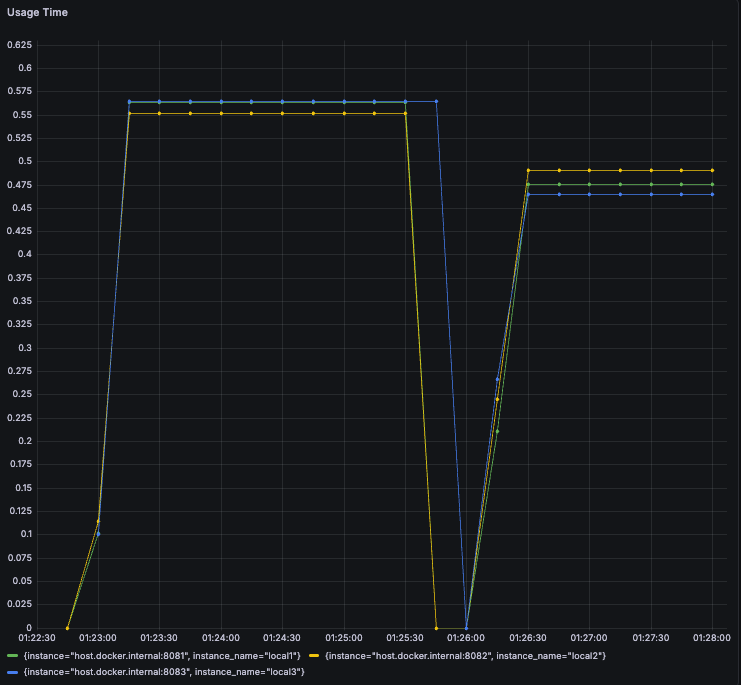
Task: Click the green point near 0.21 on rising slope
Action: [x=497, y=431]
